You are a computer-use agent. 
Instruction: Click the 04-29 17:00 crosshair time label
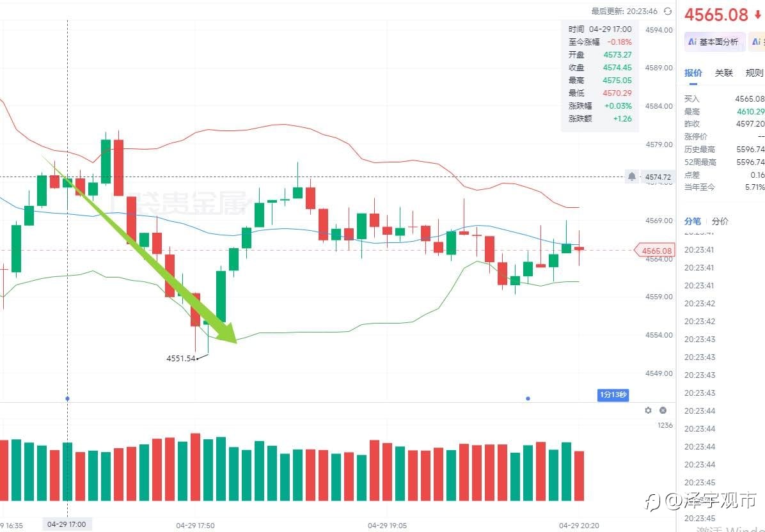pyautogui.click(x=67, y=524)
